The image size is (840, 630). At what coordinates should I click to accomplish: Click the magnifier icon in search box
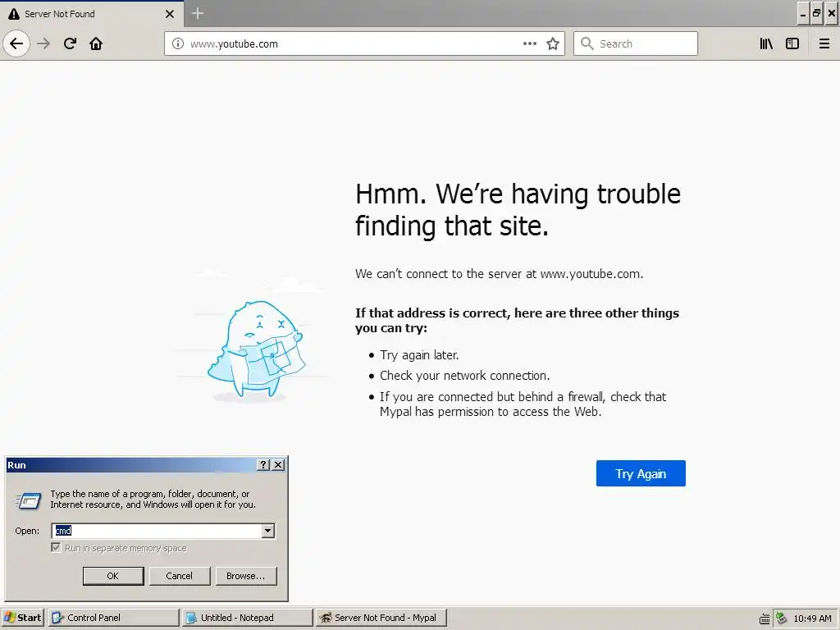pos(587,43)
